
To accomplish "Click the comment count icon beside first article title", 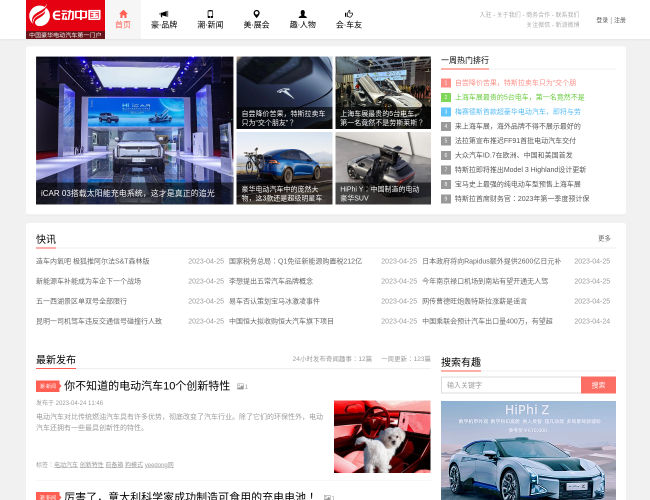I will [242, 387].
